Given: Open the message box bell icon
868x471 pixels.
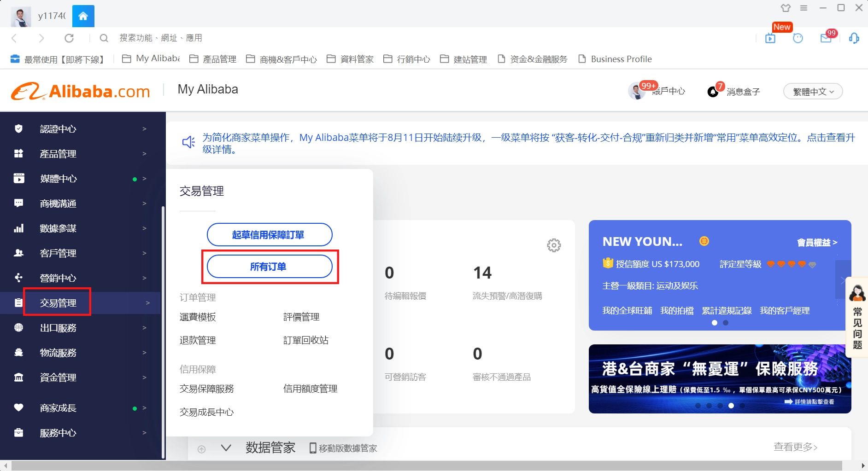Looking at the screenshot, I should click(x=713, y=92).
